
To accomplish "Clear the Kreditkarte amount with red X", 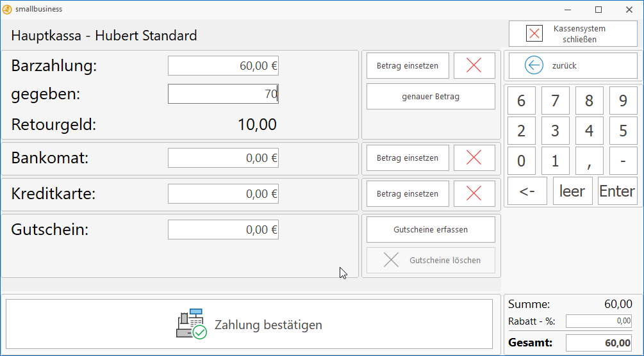I will 474,193.
